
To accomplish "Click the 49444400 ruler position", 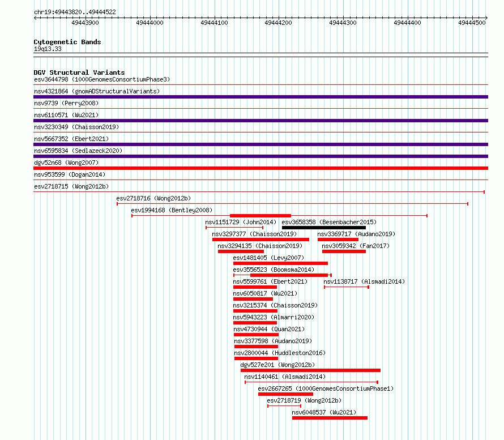I will (407, 23).
